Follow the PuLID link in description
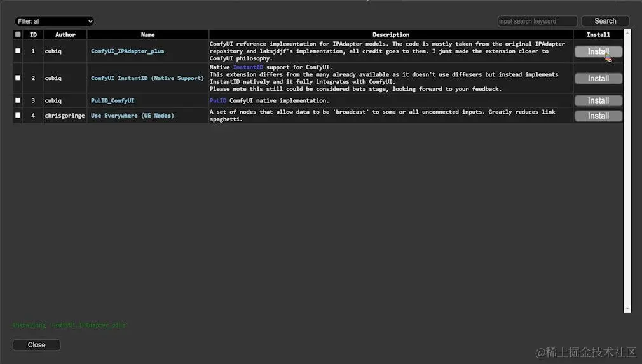 click(218, 100)
